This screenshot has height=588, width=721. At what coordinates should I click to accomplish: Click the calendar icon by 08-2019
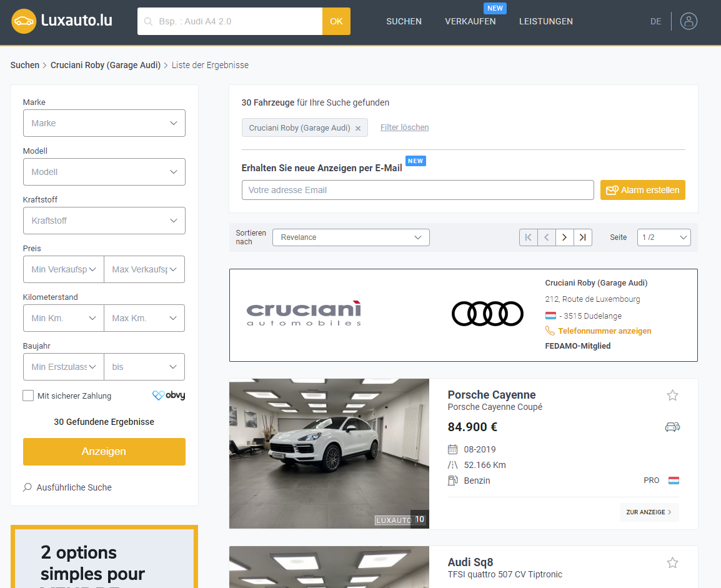[453, 449]
